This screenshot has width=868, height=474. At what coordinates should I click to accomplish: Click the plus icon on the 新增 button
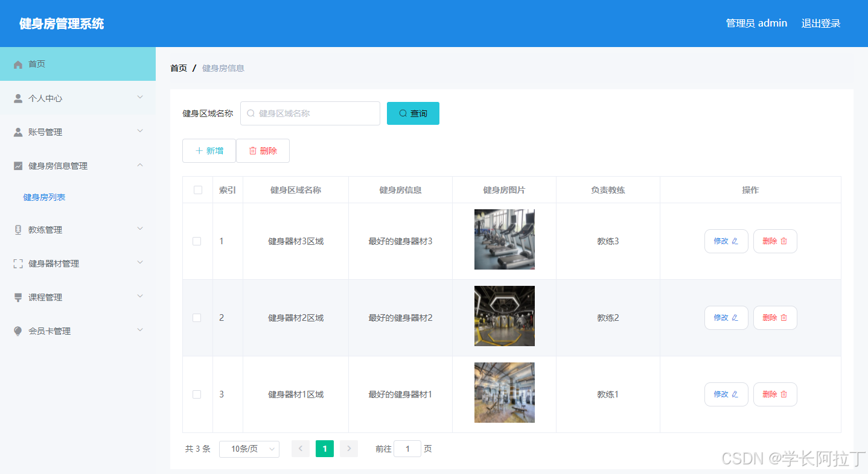[200, 150]
